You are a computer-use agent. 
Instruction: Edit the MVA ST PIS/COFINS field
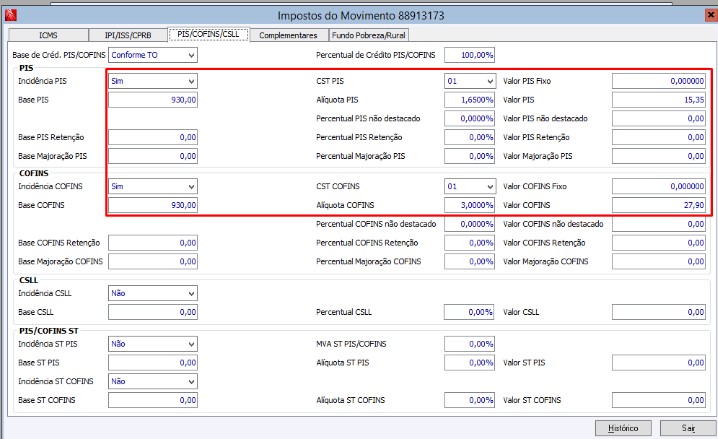469,344
